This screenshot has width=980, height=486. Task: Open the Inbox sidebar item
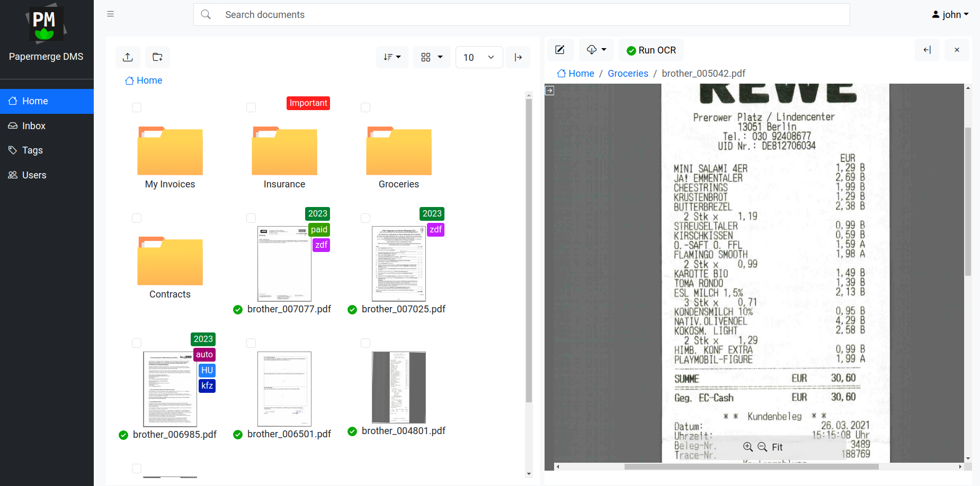pyautogui.click(x=33, y=125)
